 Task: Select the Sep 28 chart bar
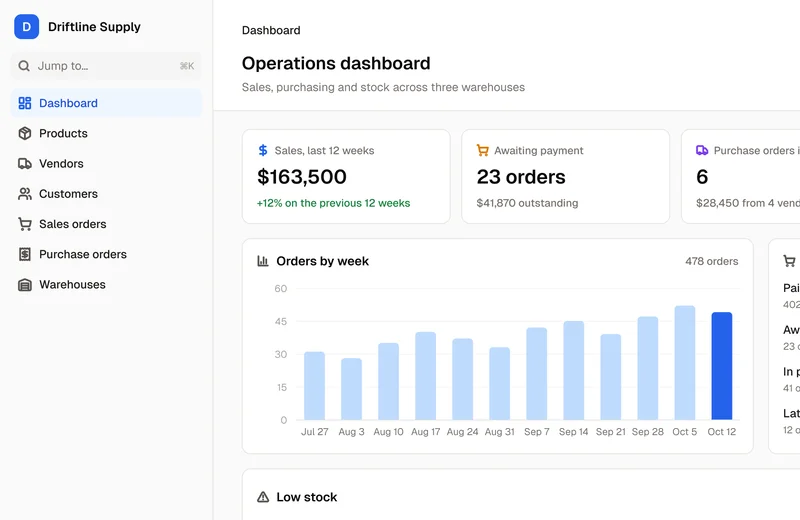pyautogui.click(x=647, y=368)
